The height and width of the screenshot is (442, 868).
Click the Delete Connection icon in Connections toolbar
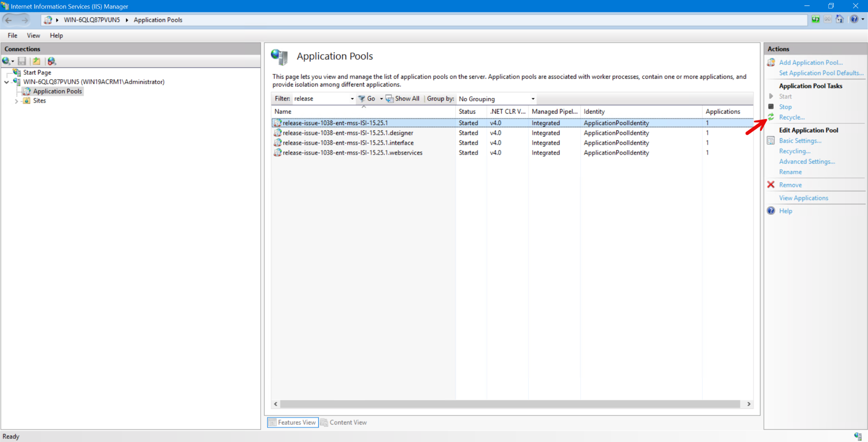click(52, 61)
